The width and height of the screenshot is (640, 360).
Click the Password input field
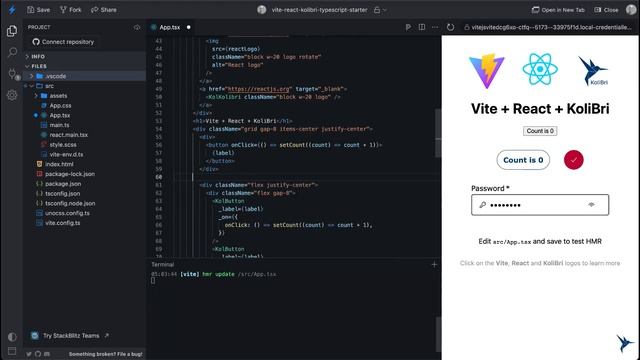[x=540, y=205]
